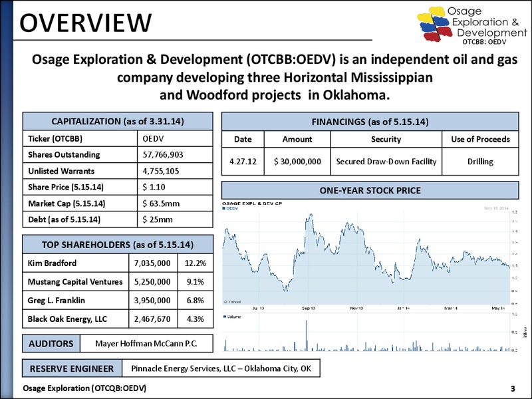Click the Drilling use of proceeds cell
This screenshot has width=532, height=399.
(480, 162)
